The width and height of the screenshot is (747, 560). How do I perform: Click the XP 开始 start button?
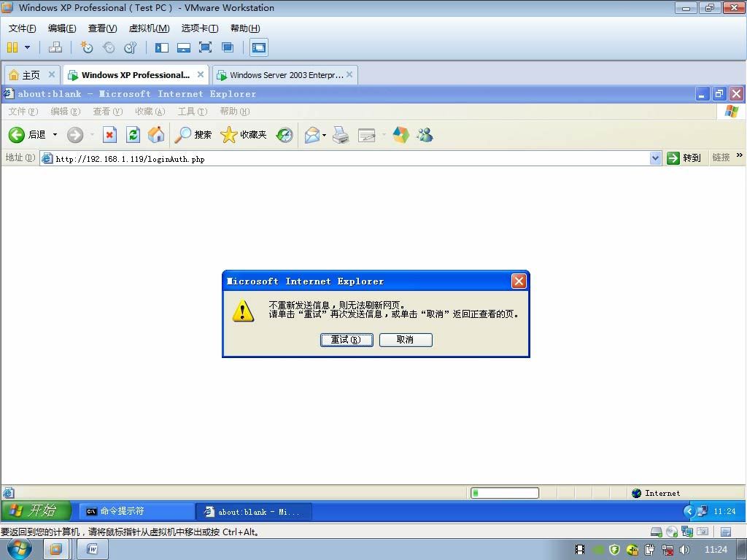click(x=36, y=510)
